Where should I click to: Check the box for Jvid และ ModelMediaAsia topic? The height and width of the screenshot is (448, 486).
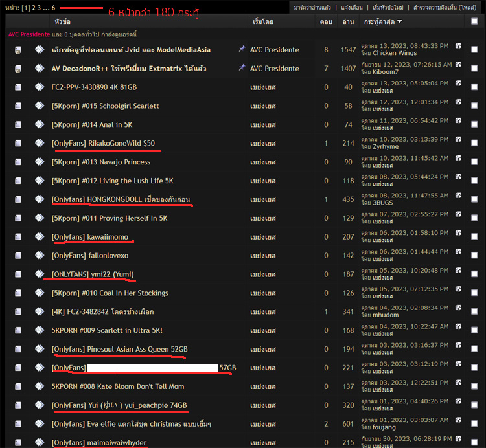coord(474,50)
